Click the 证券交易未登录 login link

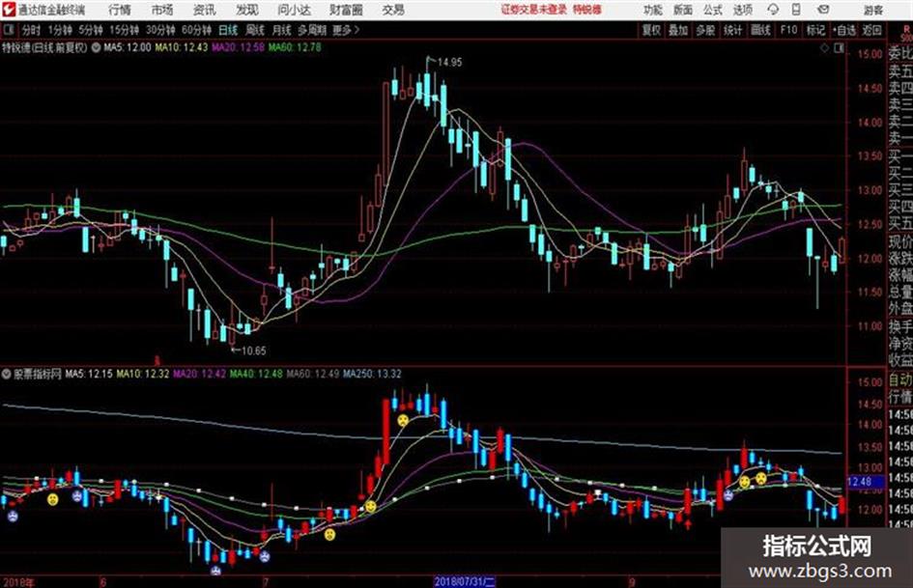click(x=534, y=10)
